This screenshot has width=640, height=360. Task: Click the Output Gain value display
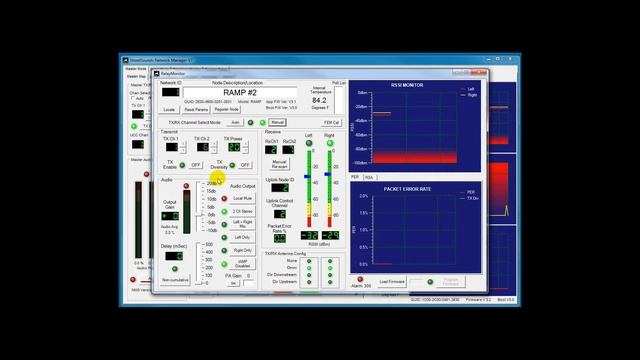pyautogui.click(x=170, y=216)
